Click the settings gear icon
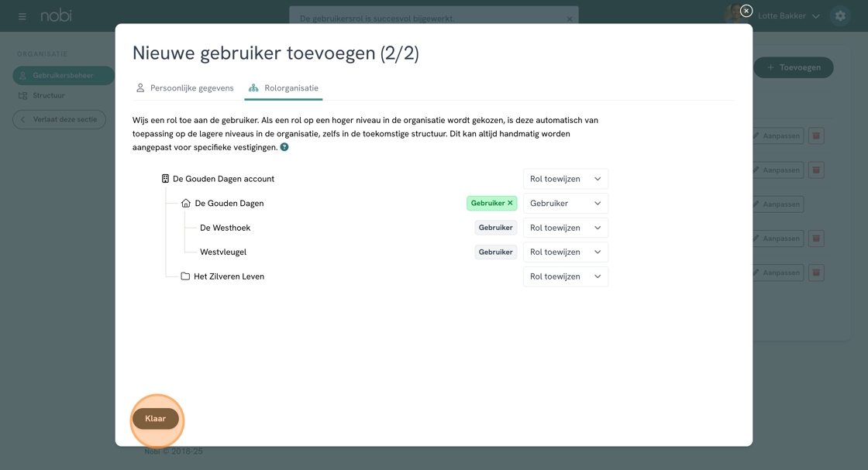Image resolution: width=868 pixels, height=470 pixels. point(840,16)
